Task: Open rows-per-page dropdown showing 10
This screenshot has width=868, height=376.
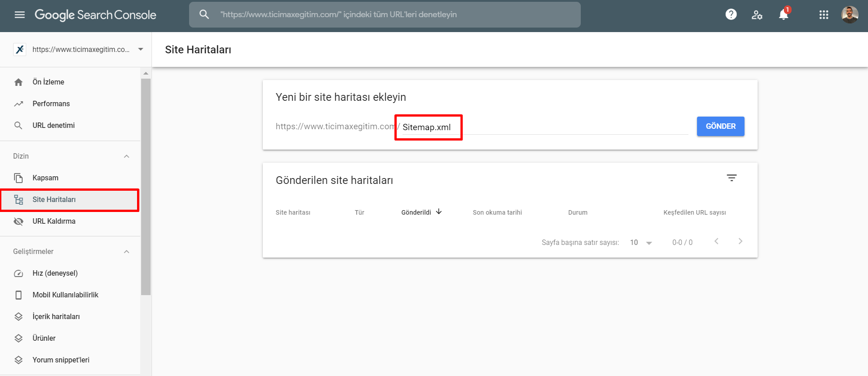Action: (x=641, y=243)
